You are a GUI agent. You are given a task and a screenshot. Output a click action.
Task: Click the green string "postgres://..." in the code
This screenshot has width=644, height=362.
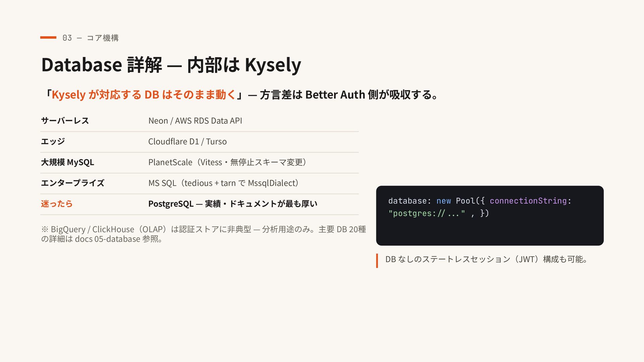coord(427,213)
